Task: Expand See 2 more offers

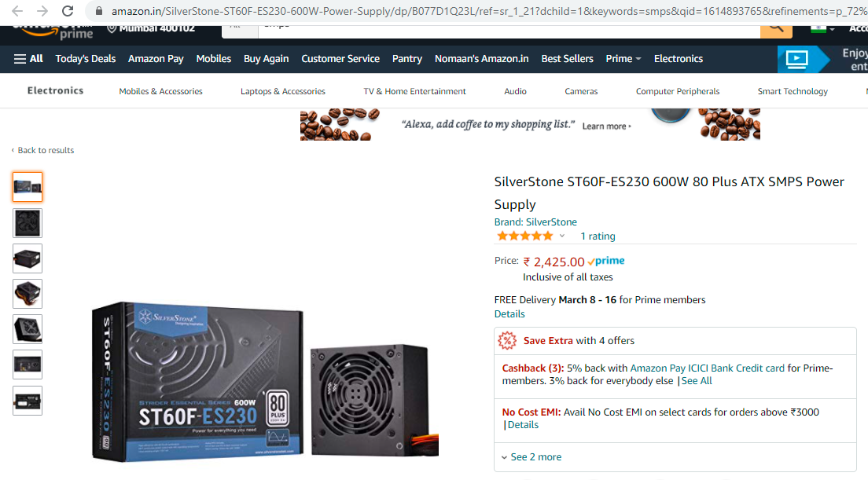Action: point(531,456)
